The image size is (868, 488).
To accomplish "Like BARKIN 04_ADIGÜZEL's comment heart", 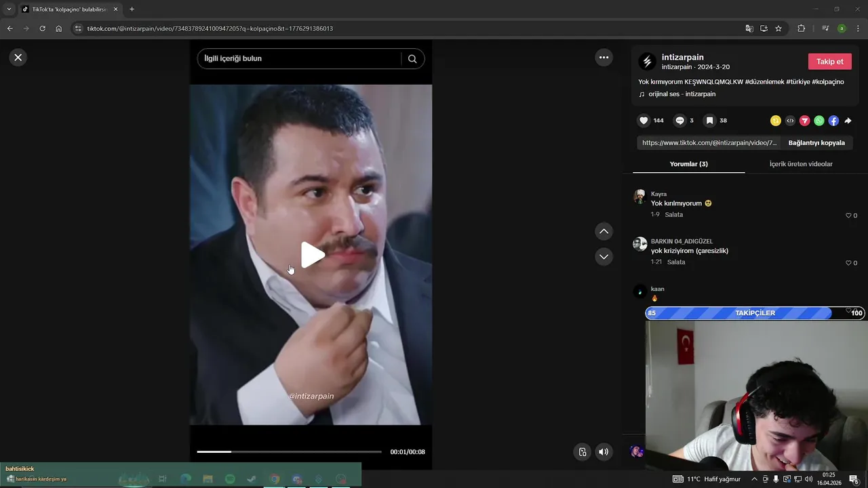I will [x=848, y=263].
